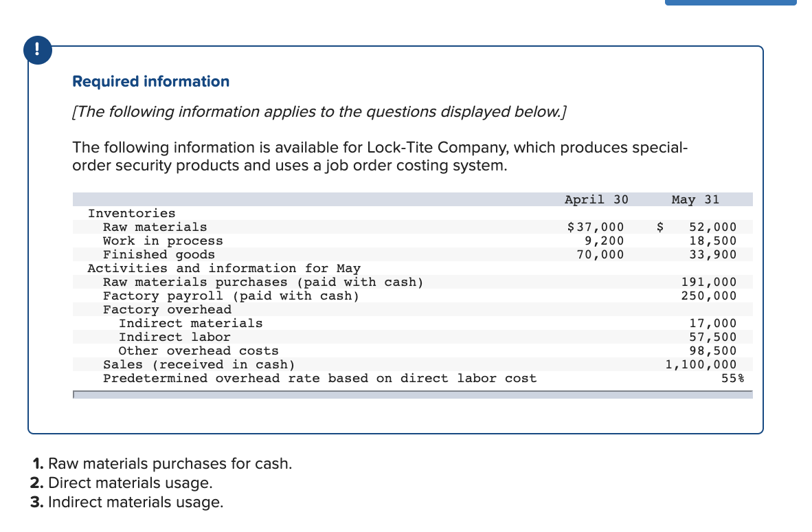Click the Raw materials inventory row label

pyautogui.click(x=155, y=227)
